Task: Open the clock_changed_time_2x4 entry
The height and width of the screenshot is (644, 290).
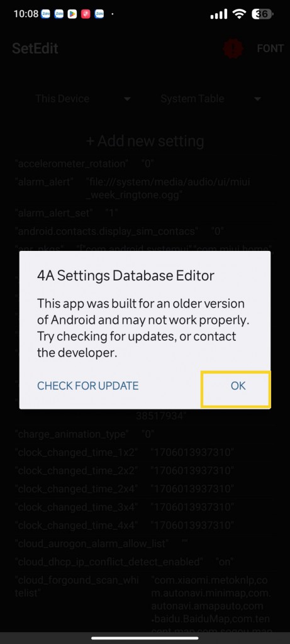Action: point(145,488)
